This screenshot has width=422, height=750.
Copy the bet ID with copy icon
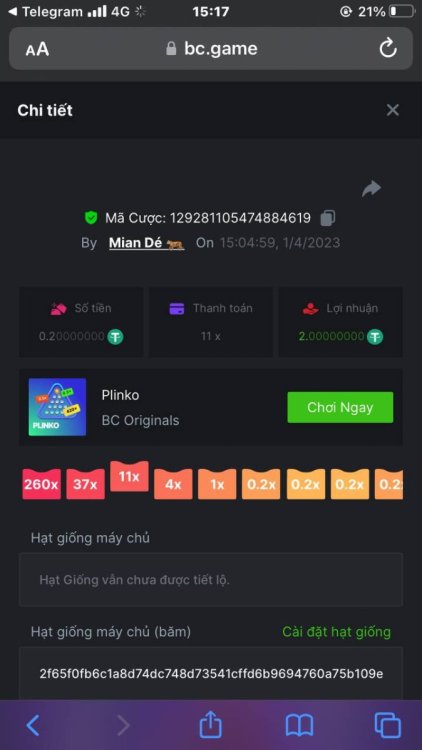[x=328, y=218]
